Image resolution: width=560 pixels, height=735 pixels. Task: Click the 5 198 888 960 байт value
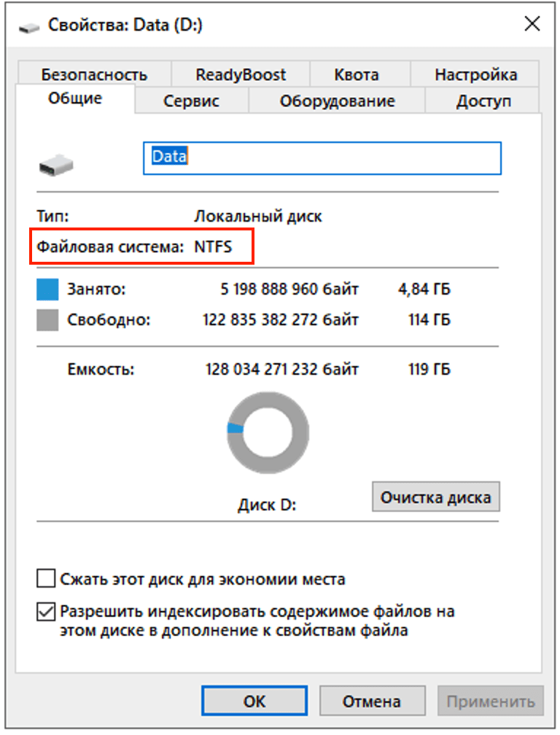(x=289, y=289)
